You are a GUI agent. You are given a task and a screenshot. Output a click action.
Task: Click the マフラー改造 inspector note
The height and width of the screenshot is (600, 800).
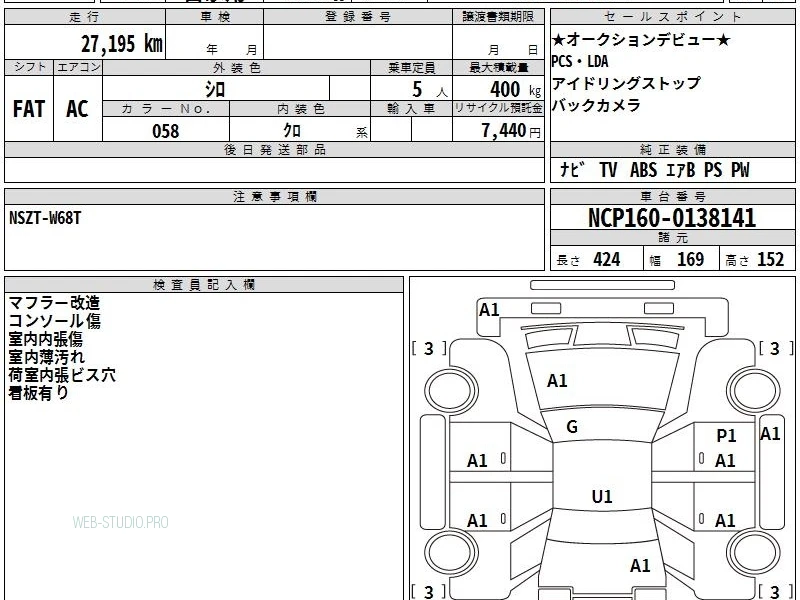pos(54,303)
